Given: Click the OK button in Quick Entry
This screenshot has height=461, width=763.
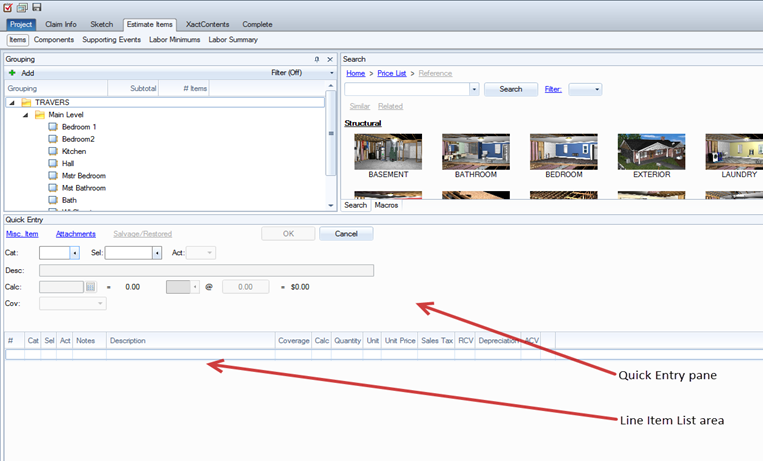Looking at the screenshot, I should 288,234.
